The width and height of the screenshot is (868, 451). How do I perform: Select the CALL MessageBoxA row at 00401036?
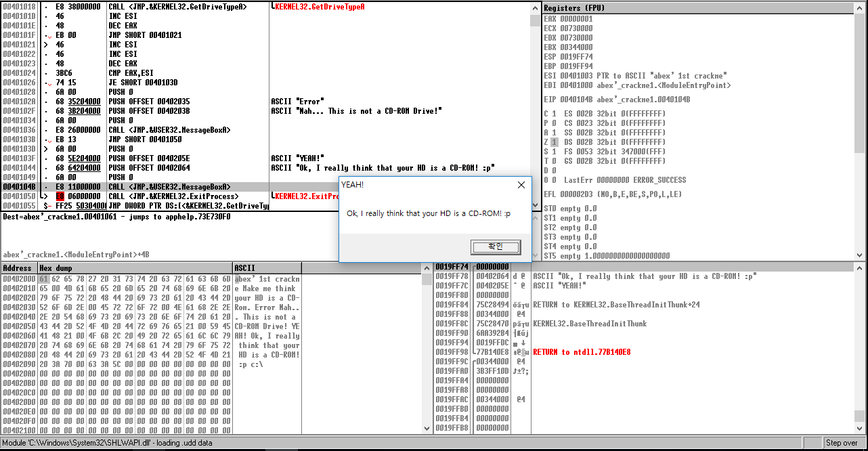(265, 130)
